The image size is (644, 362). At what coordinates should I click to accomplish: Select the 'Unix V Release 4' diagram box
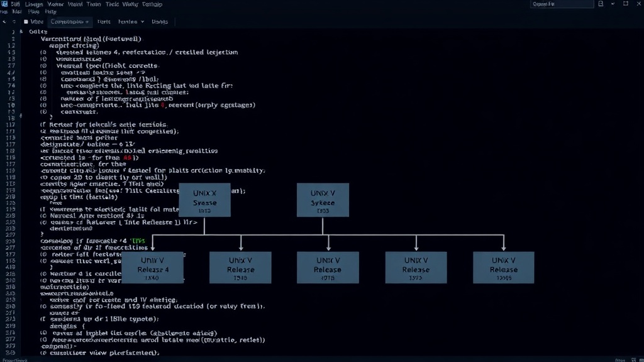click(152, 268)
